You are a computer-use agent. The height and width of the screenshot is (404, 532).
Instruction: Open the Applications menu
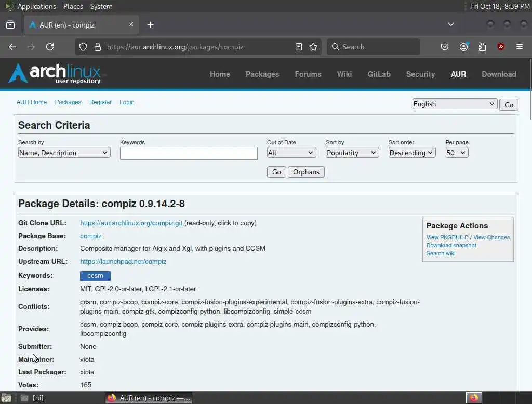click(37, 6)
